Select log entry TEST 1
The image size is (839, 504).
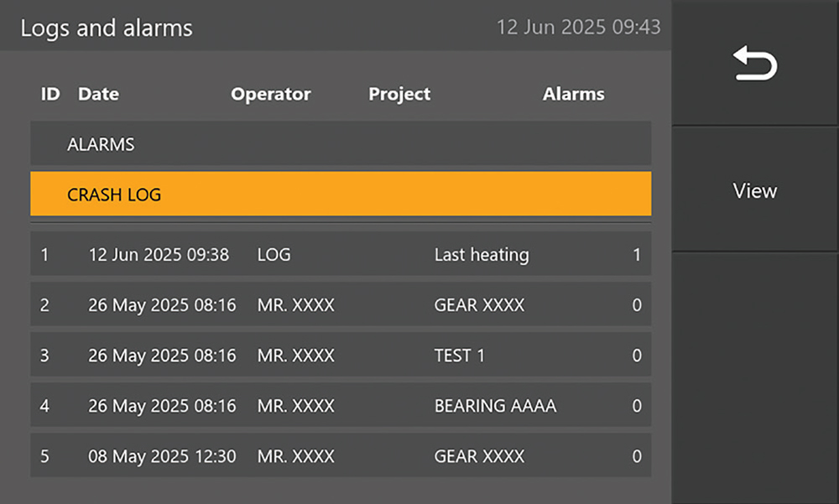(x=341, y=355)
